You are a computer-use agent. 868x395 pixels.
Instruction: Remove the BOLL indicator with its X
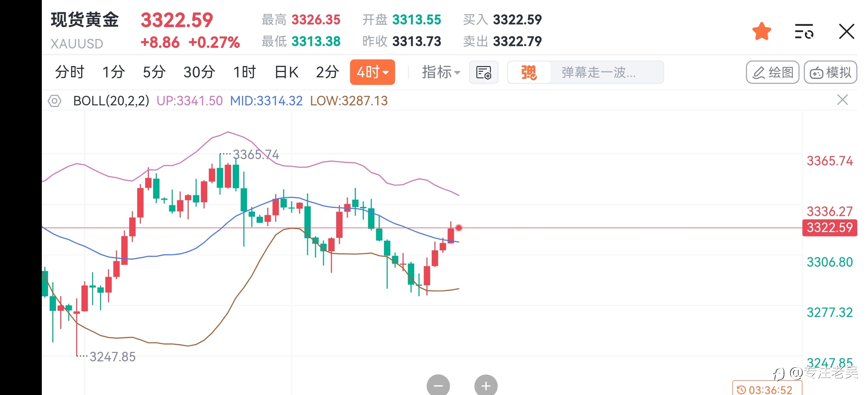click(843, 100)
